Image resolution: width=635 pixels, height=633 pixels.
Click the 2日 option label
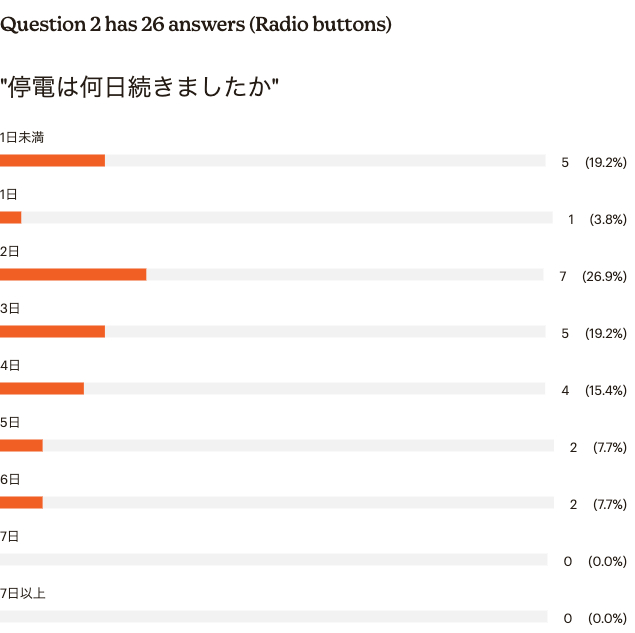10,251
